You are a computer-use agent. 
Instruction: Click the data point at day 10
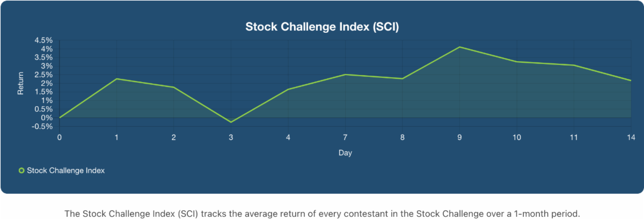click(x=517, y=62)
